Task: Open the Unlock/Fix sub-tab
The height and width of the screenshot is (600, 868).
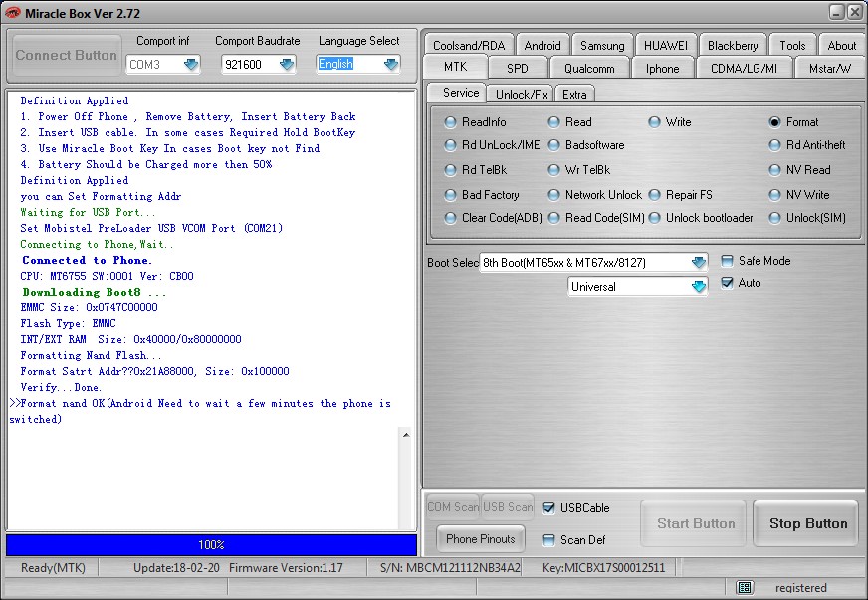Action: (522, 95)
